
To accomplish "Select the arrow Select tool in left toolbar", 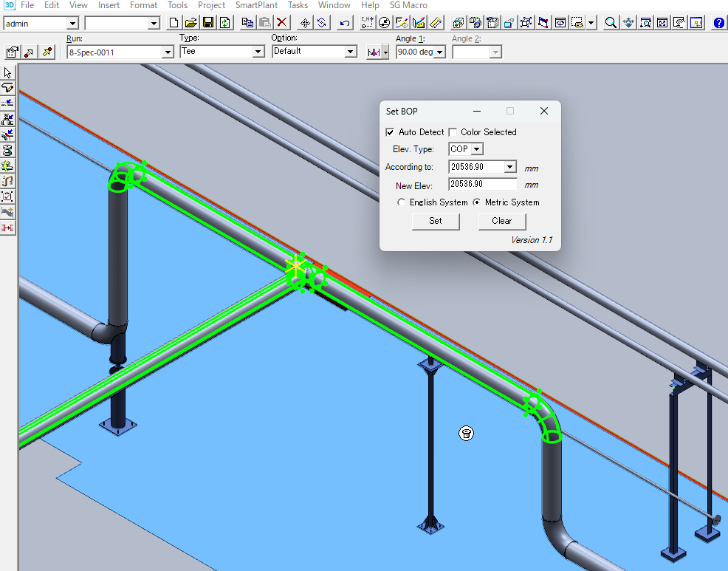I will [x=8, y=72].
